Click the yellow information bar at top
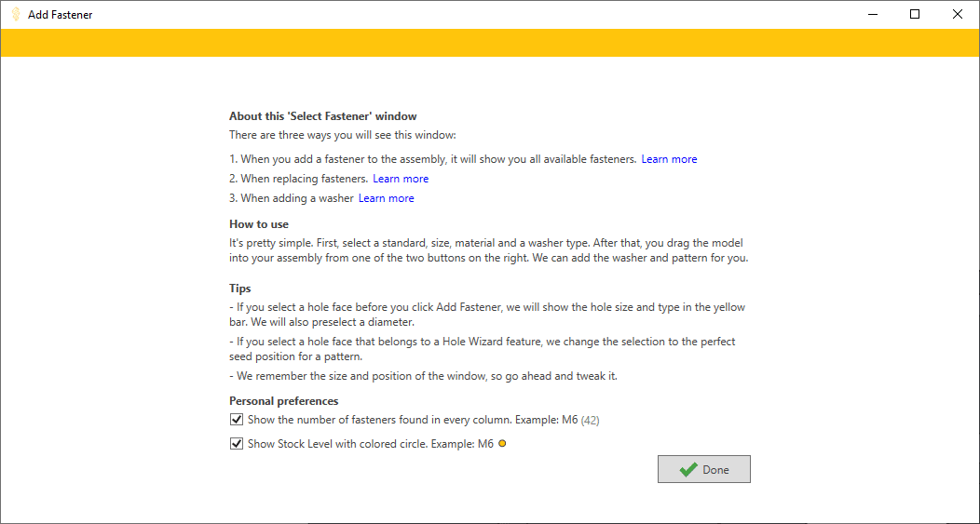 point(490,43)
